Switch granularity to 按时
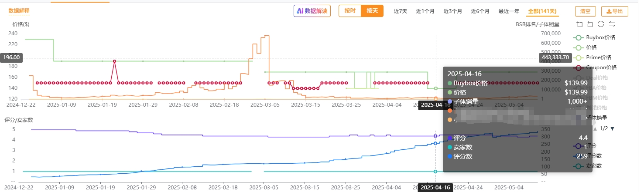 tap(350, 11)
